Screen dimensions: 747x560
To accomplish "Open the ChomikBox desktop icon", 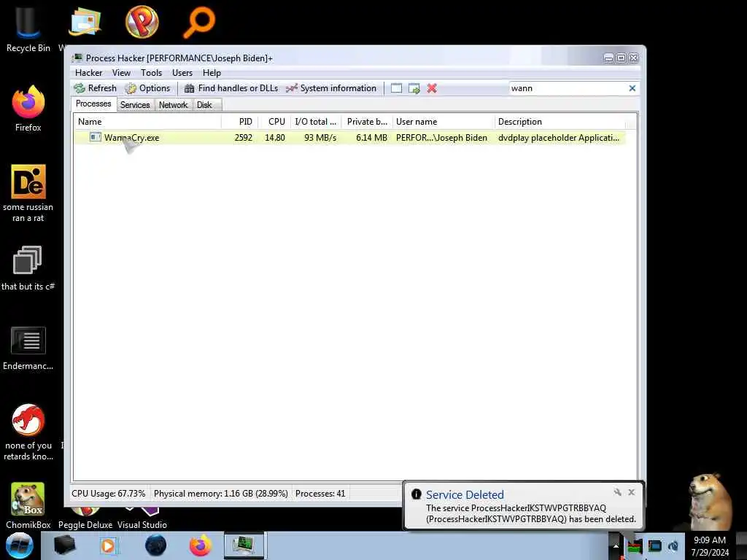I will 28,505.
